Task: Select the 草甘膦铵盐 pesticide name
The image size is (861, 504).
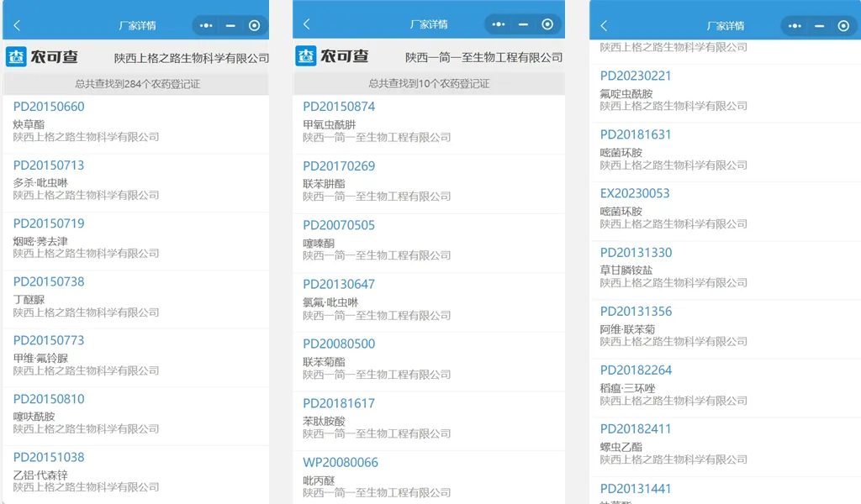Action: (x=626, y=270)
